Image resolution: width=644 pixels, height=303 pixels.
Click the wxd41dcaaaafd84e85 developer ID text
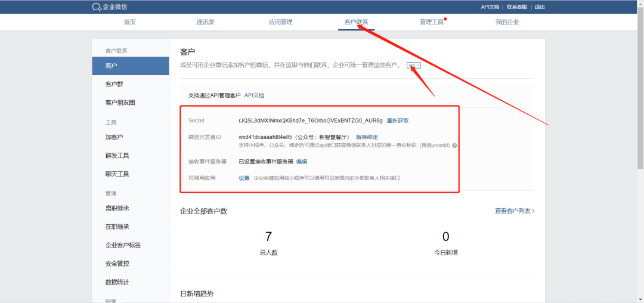coord(265,137)
